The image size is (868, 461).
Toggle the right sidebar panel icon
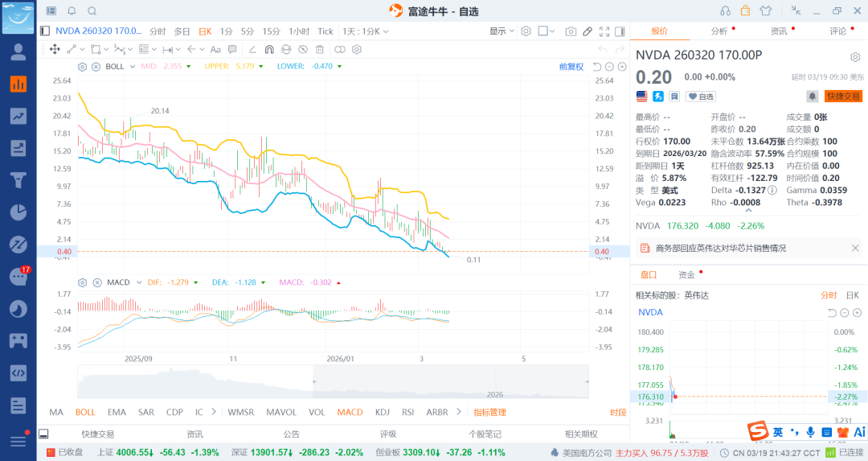[620, 31]
